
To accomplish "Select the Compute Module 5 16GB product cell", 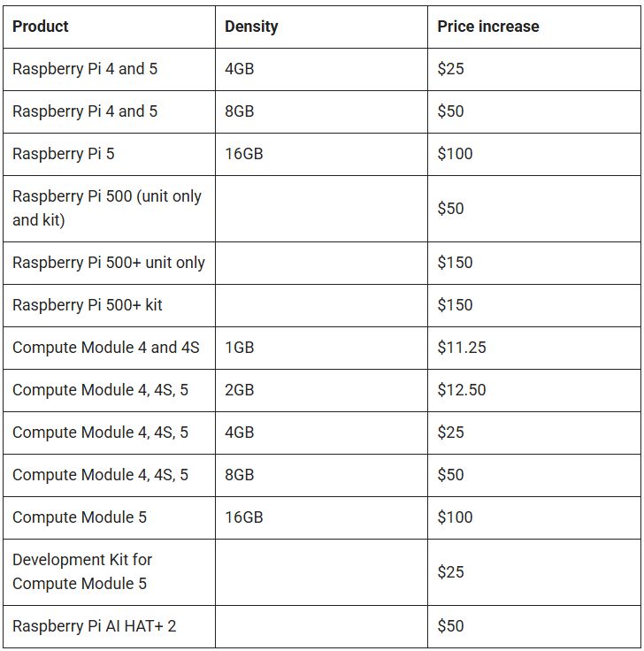I will (80, 517).
